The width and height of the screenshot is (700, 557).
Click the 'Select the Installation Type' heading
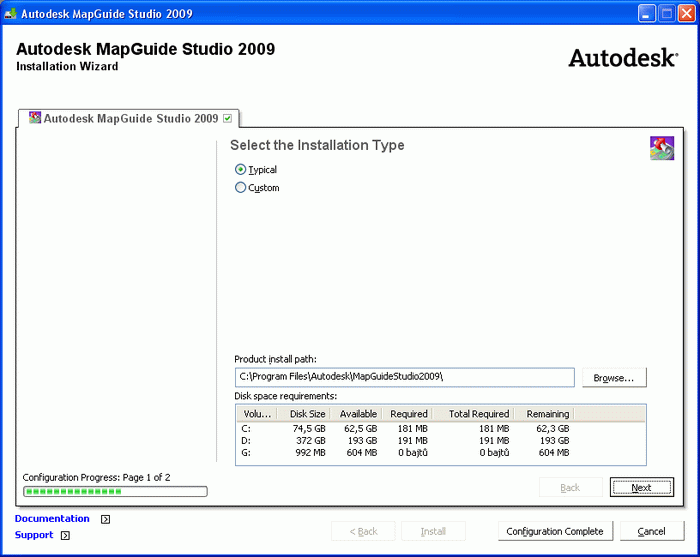[x=317, y=145]
